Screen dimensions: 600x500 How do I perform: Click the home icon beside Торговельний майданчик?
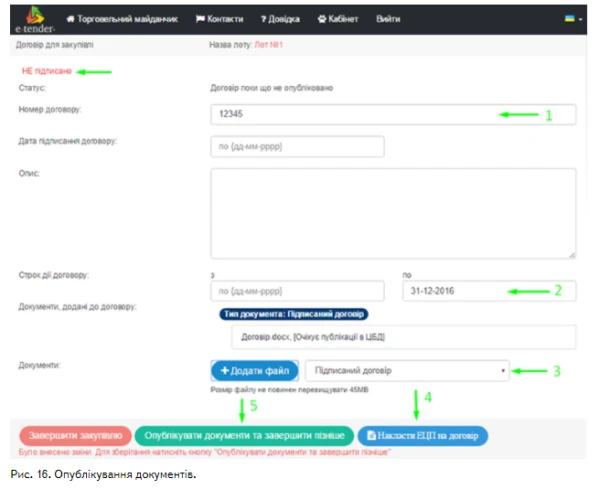click(71, 19)
